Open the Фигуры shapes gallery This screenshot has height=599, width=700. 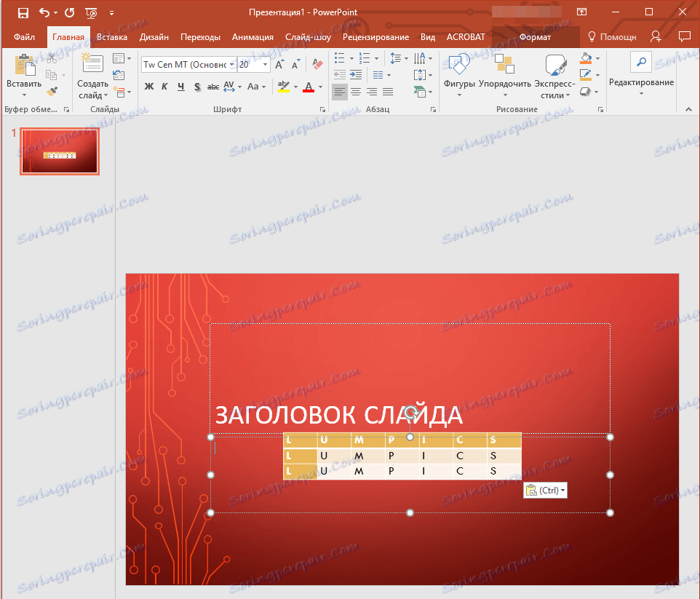459,75
